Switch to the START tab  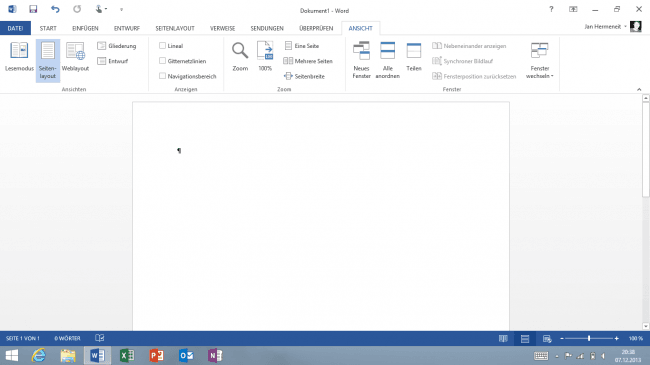coord(48,28)
